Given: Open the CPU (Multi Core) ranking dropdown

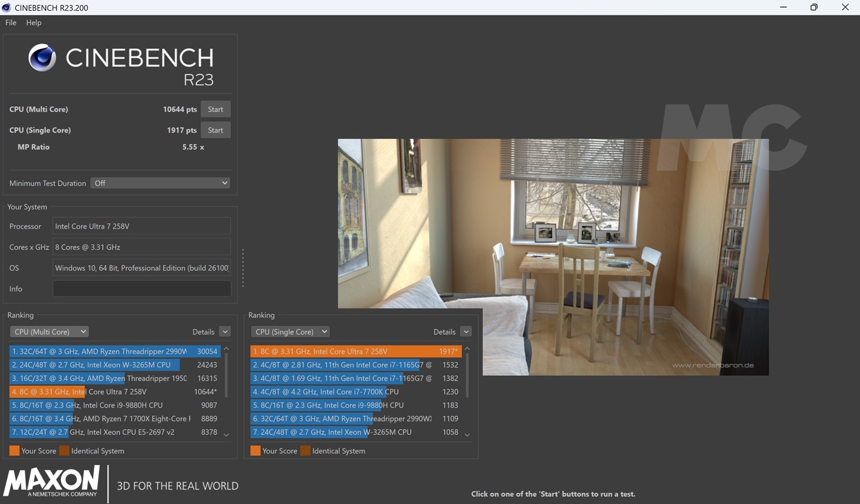Looking at the screenshot, I should 49,332.
